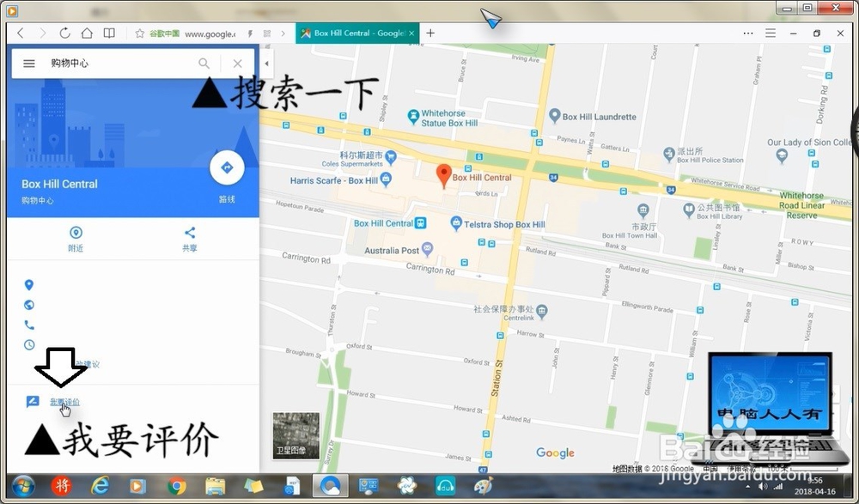Open the Google Maps hamburger menu
Screen dimensions: 859x504
click(29, 64)
